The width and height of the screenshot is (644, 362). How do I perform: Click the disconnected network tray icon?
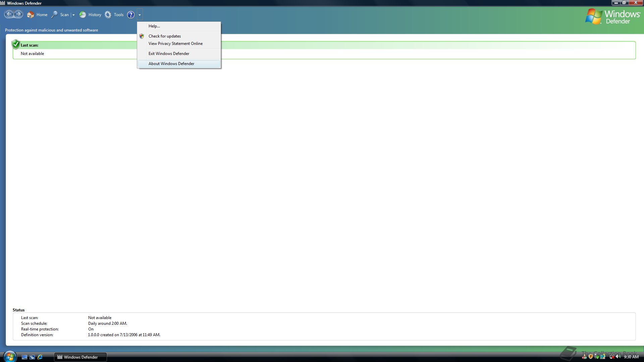[612, 357]
